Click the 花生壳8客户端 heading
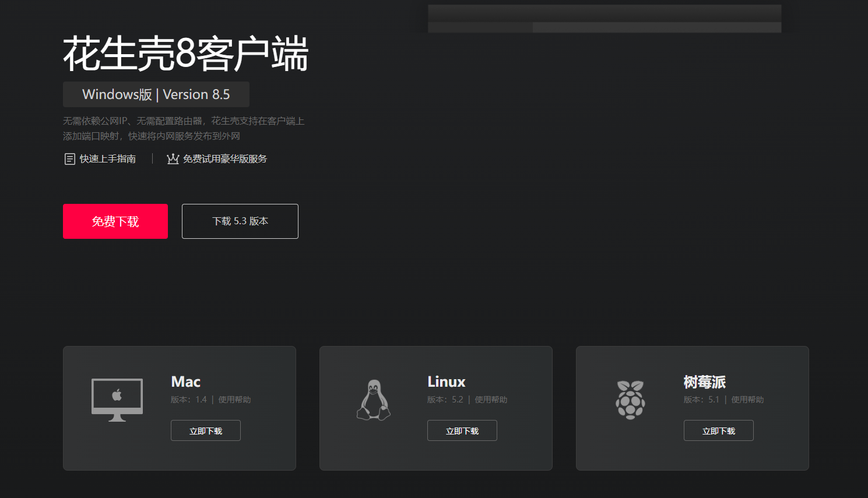Image resolution: width=868 pixels, height=498 pixels. (x=185, y=54)
